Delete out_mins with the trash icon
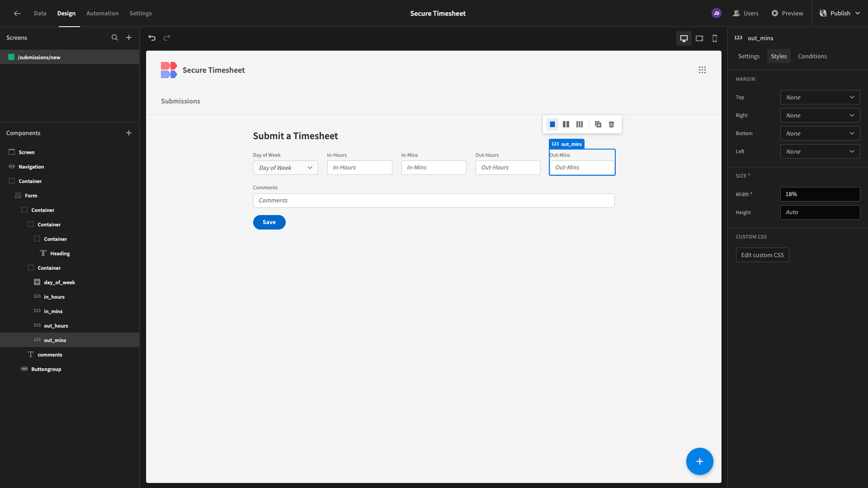The width and height of the screenshot is (868, 488). [612, 124]
